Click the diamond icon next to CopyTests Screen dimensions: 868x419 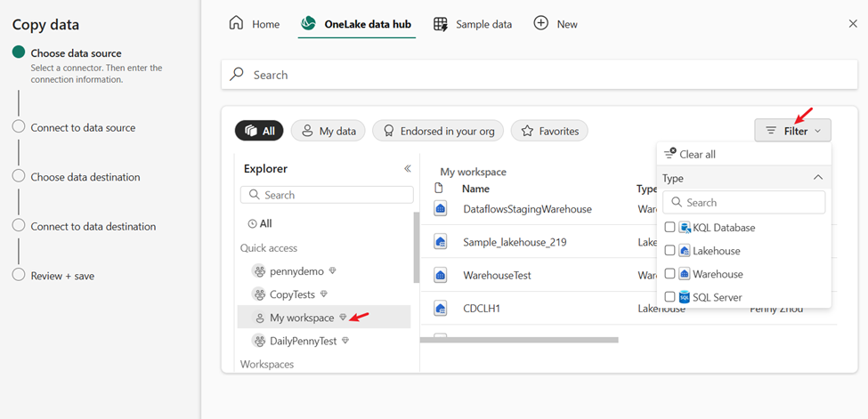(324, 294)
